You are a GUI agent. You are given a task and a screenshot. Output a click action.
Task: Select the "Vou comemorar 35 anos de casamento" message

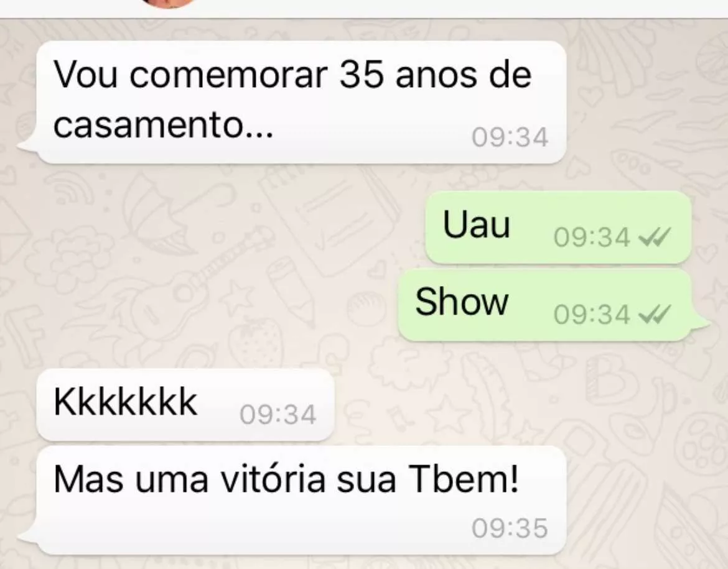coord(301,103)
